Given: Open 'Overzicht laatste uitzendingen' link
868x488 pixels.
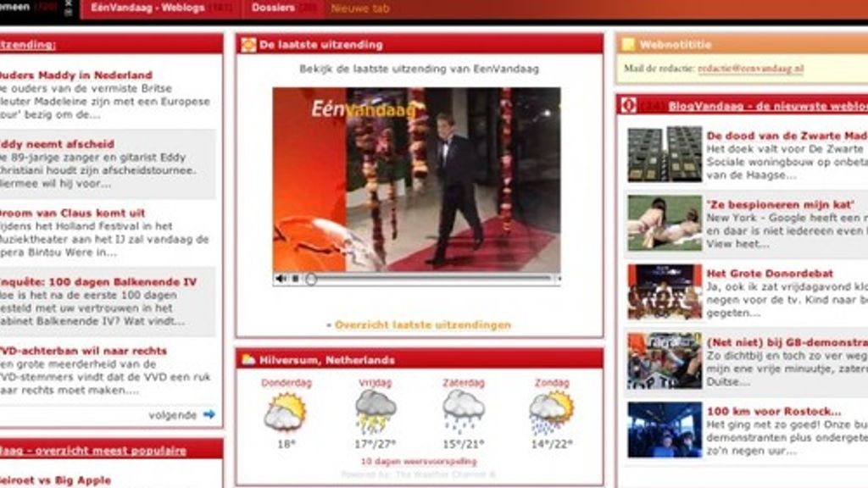Looking at the screenshot, I should point(422,324).
